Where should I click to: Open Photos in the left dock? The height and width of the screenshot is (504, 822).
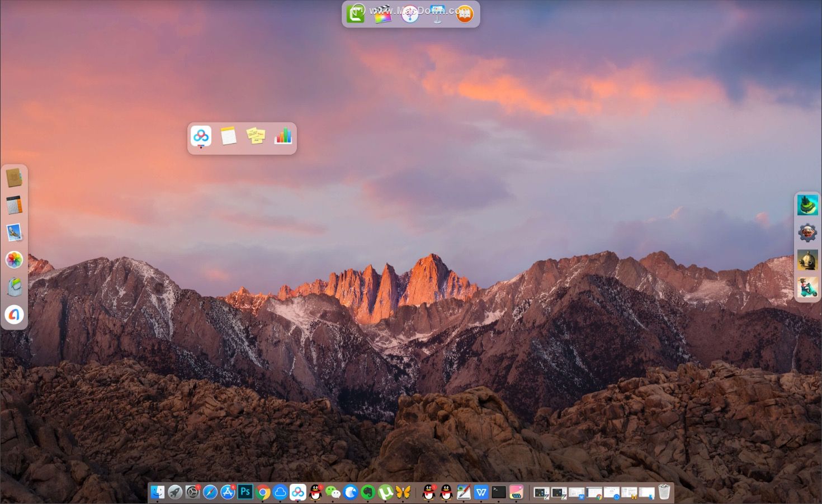(15, 260)
